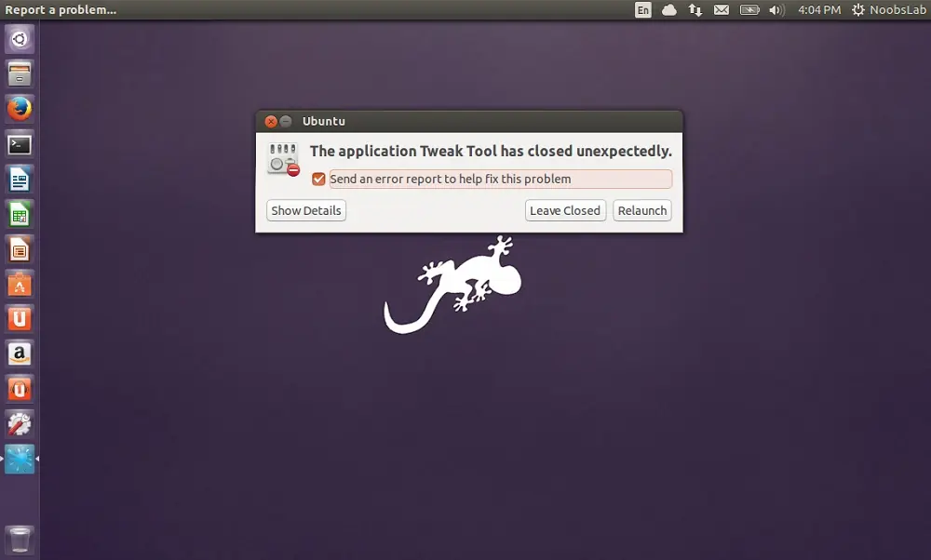
Task: Launch LibreOffice Impress presentation
Action: click(x=20, y=249)
